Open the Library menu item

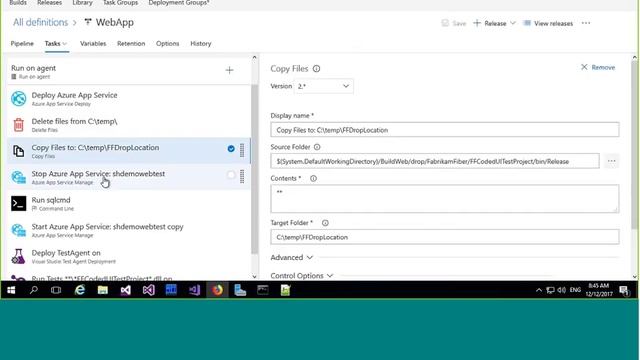tap(82, 3)
